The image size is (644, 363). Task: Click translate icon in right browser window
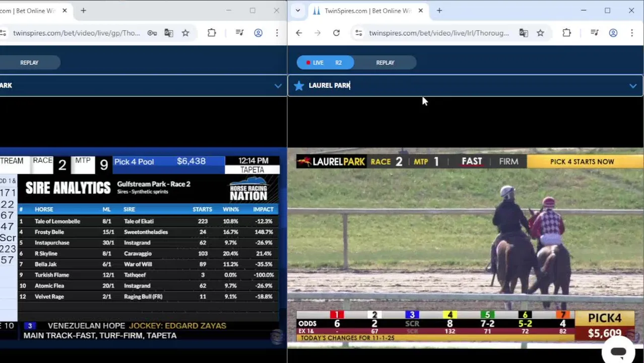tap(524, 33)
